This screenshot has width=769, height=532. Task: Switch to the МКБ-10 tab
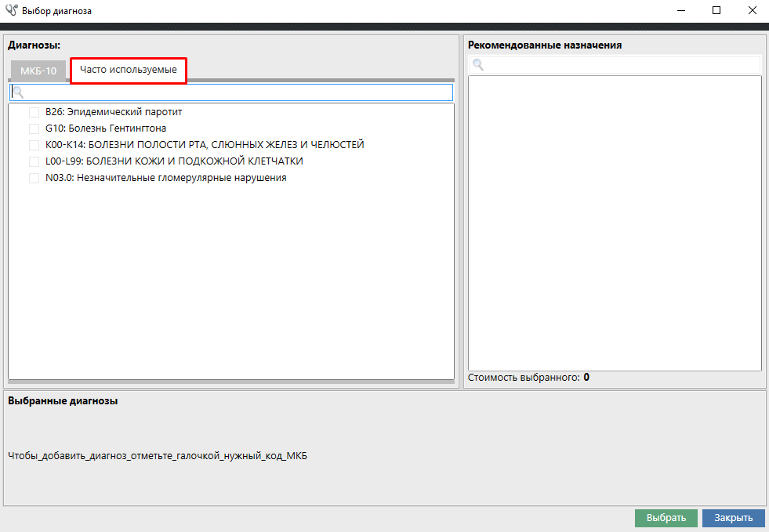point(38,71)
